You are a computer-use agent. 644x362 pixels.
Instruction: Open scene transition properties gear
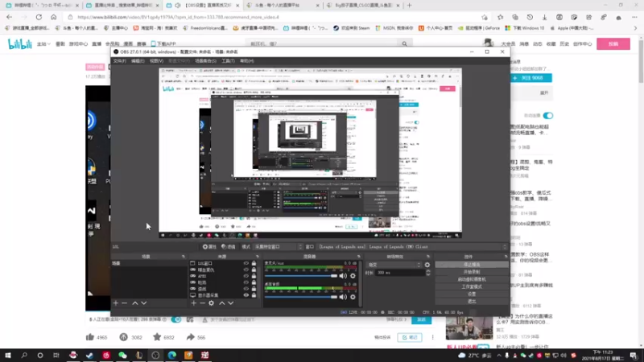click(427, 265)
